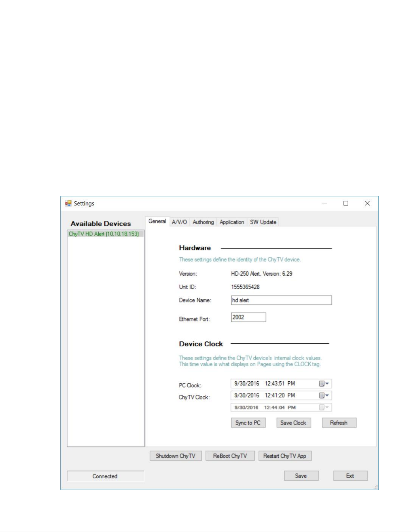Click the Save Clock button

[294, 423]
